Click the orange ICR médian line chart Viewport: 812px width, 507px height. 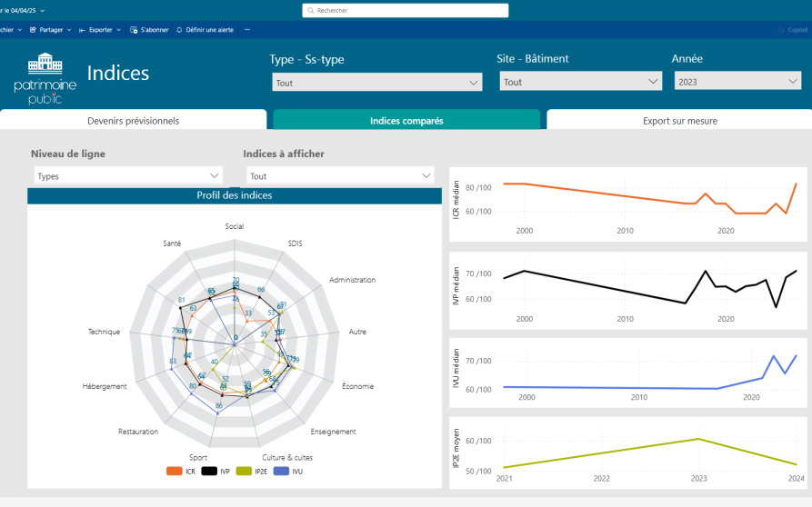(x=627, y=204)
